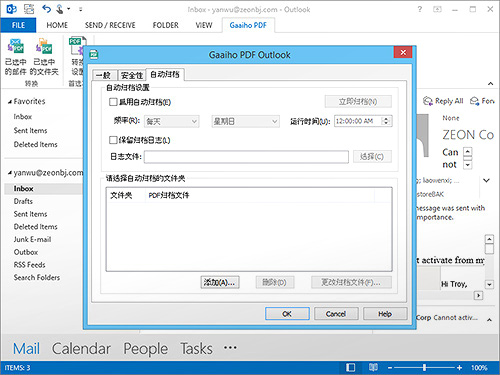The height and width of the screenshot is (375, 500).
Task: Click the touch mode hand icon
Action: (x=60, y=9)
